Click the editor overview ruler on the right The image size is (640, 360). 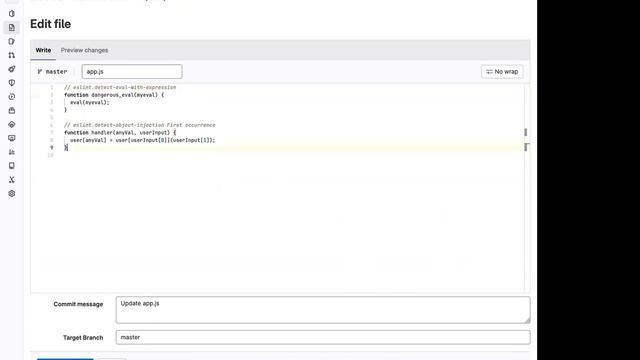(526, 188)
